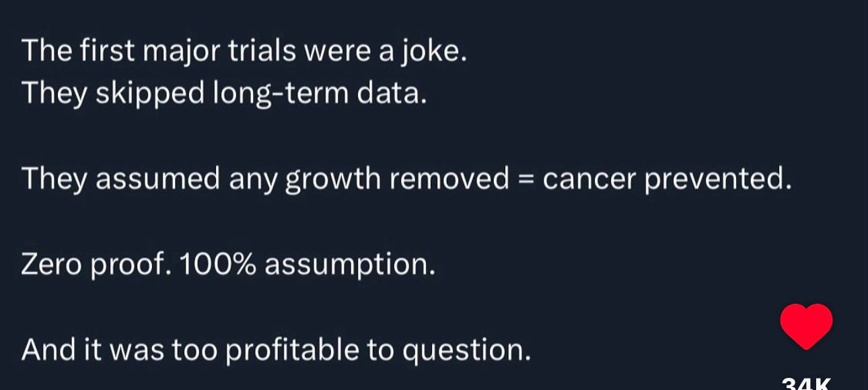
Task: Click the word "skipped"
Action: tap(149, 94)
